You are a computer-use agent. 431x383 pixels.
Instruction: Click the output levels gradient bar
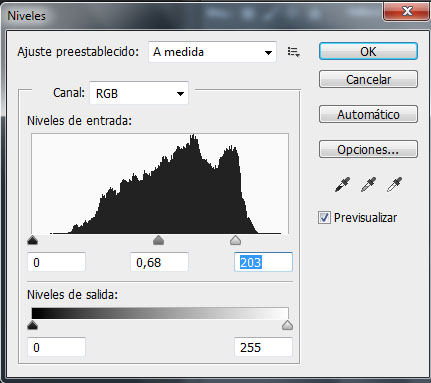[160, 313]
